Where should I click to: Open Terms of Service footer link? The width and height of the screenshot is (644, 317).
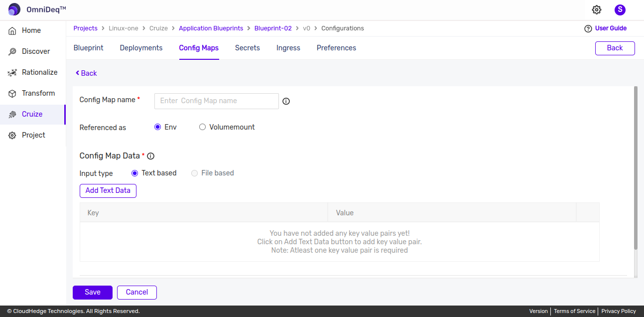(574, 312)
